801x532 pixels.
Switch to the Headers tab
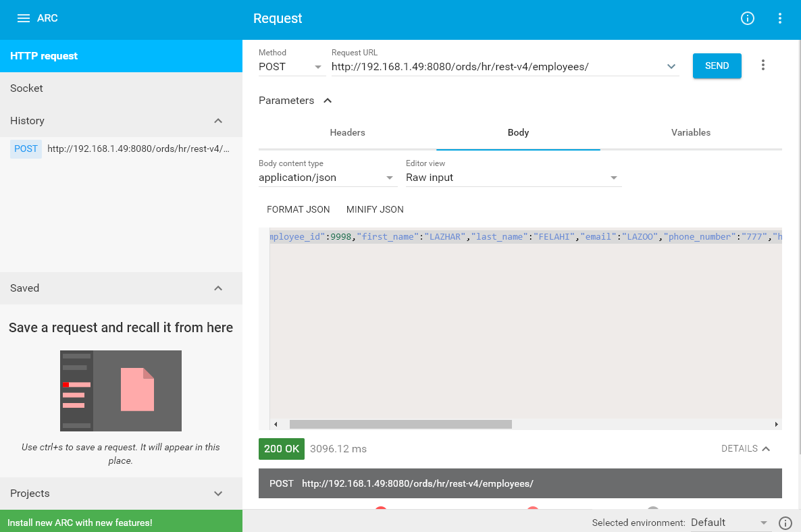tap(347, 133)
